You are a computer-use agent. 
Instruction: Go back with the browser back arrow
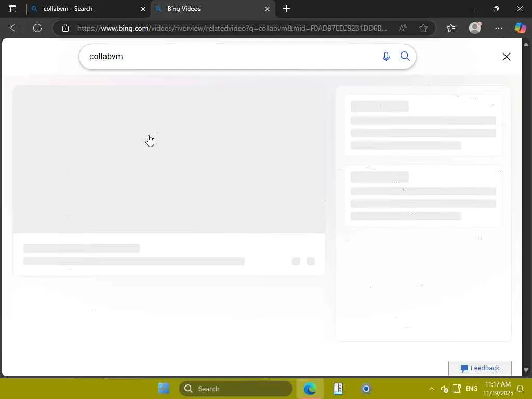[14, 28]
